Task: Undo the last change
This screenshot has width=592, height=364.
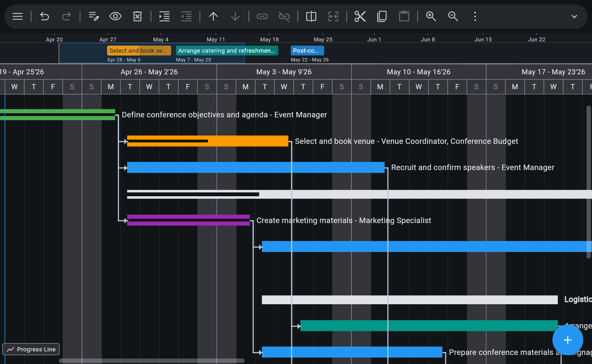Action: click(x=44, y=16)
